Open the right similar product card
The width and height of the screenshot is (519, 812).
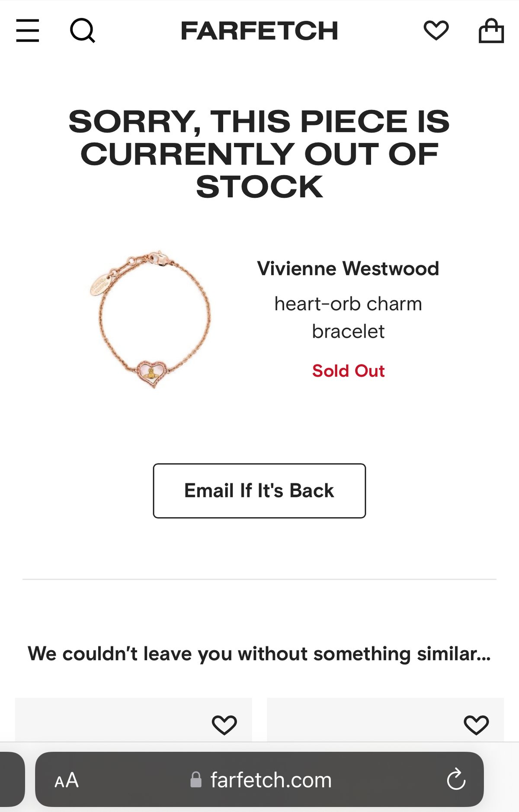(385, 719)
